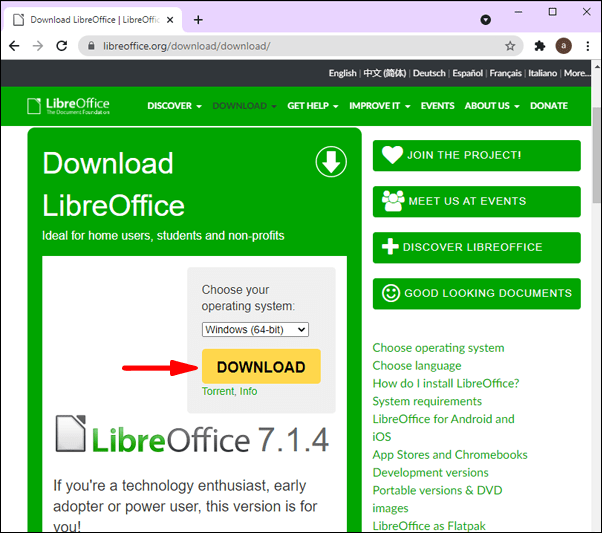
Task: Click the round download arrow icon
Action: click(x=331, y=161)
